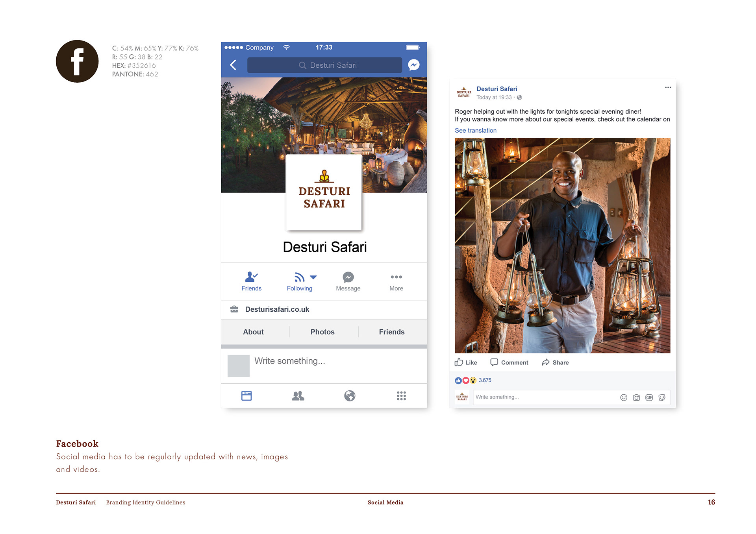Open the post photo of Roger with lanterns

click(562, 246)
